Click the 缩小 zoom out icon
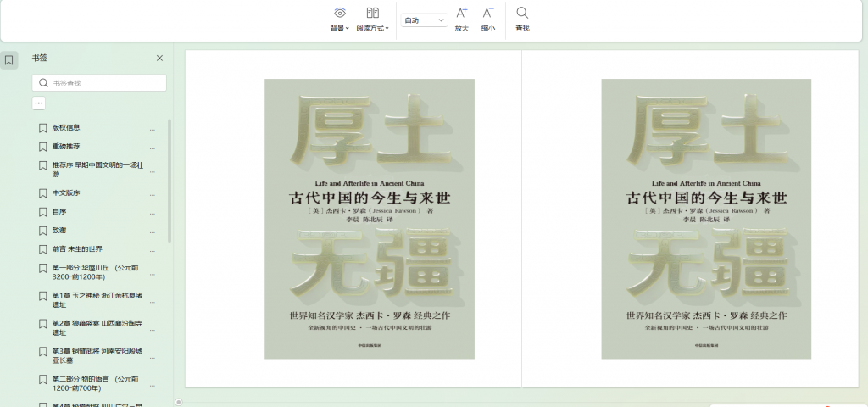The image size is (868, 407). point(487,13)
